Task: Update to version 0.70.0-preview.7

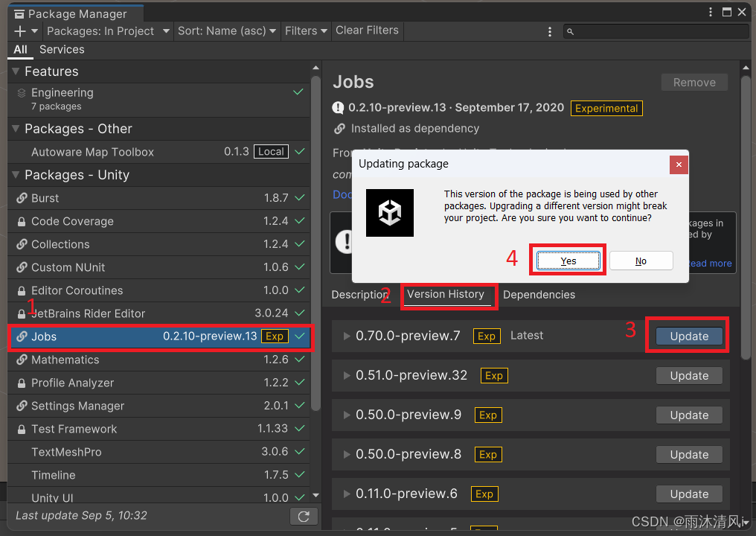Action: [x=689, y=336]
